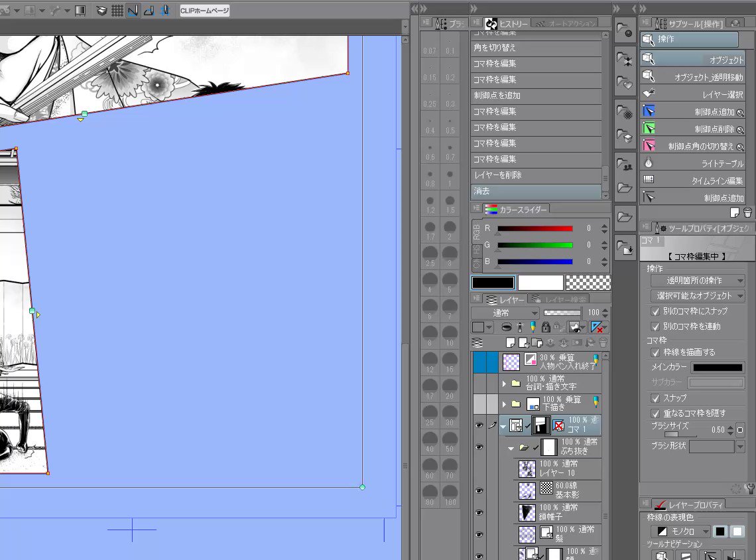The image size is (756, 560).
Task: Hide コマ 1 layer with eye icon
Action: pos(479,425)
